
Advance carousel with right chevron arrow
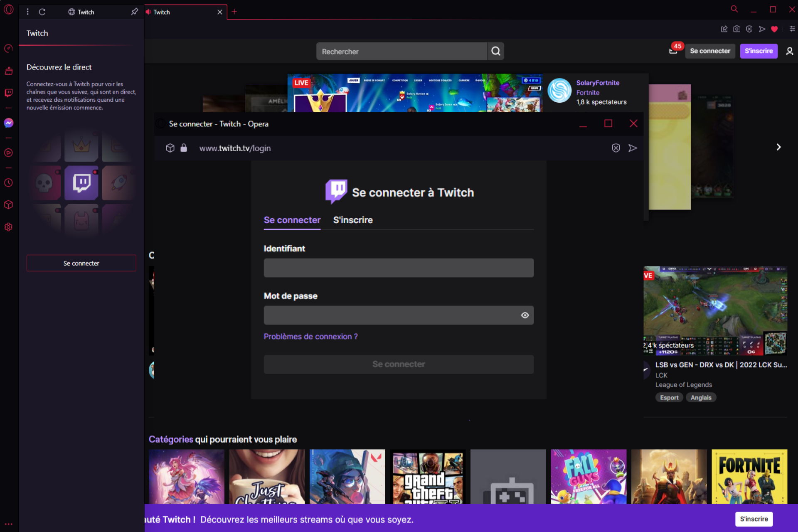[778, 147]
